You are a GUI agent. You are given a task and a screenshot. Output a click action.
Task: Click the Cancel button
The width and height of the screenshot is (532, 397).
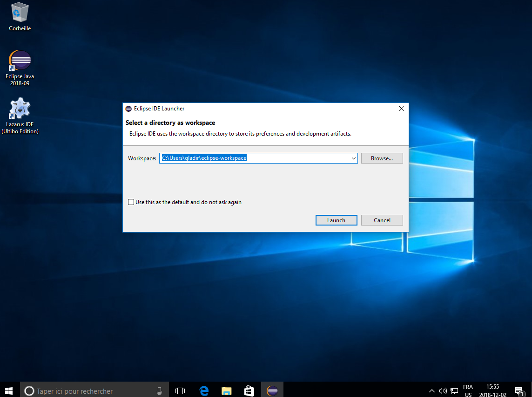coord(382,220)
